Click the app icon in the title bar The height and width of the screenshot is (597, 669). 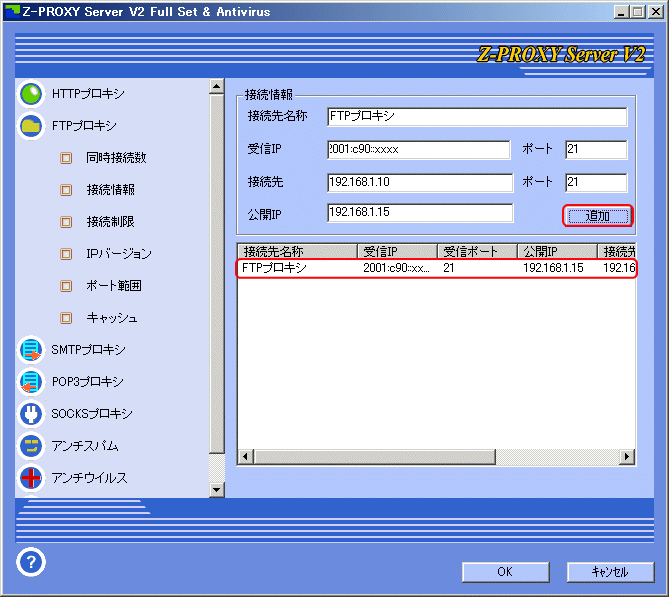[x=12, y=12]
